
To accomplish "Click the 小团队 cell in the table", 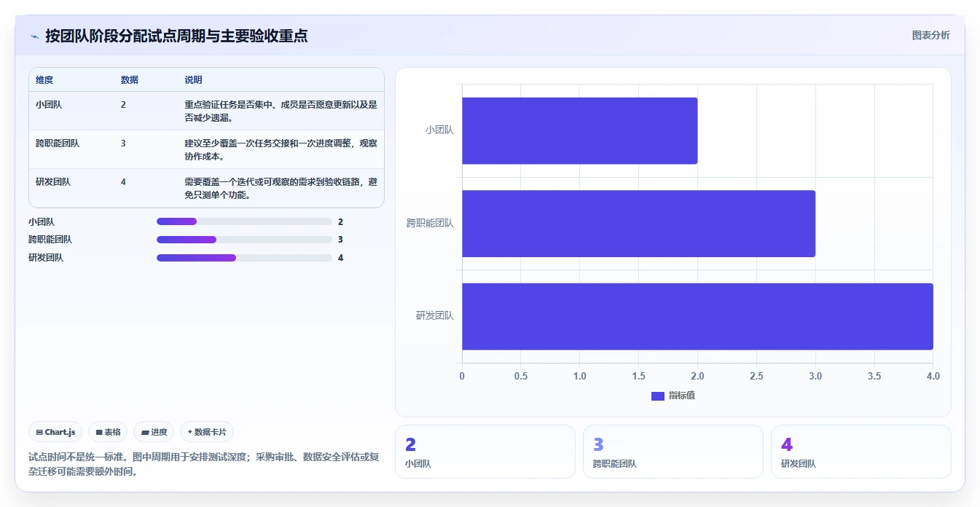I will point(49,105).
